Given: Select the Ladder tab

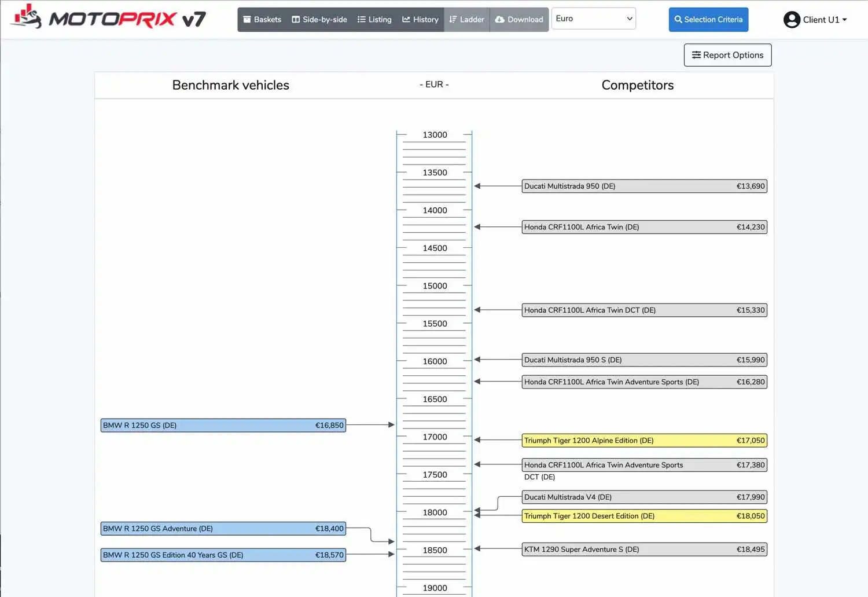Looking at the screenshot, I should [467, 20].
